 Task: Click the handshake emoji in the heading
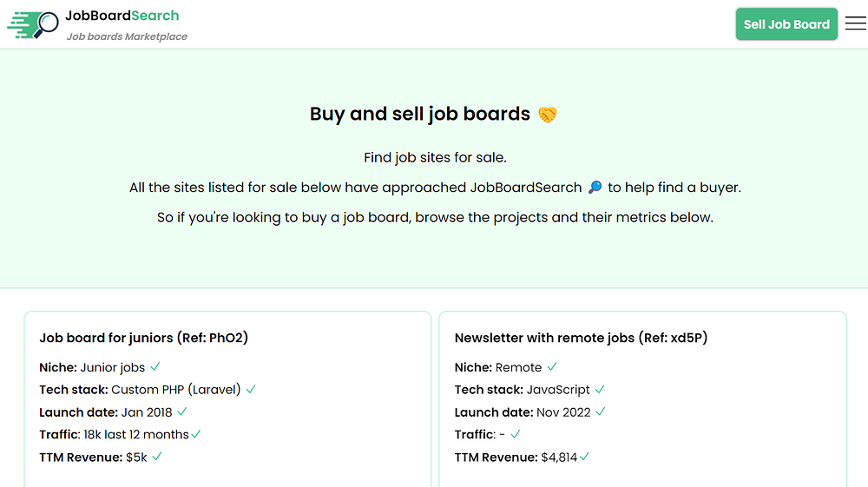(547, 115)
